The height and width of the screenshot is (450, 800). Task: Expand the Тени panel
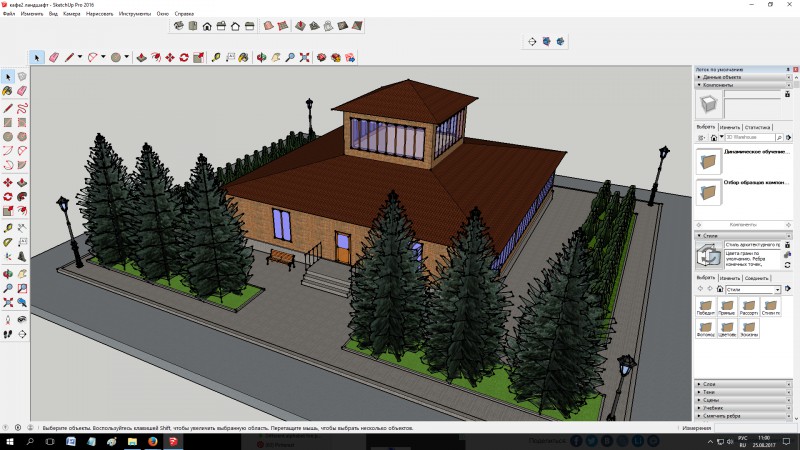click(710, 391)
